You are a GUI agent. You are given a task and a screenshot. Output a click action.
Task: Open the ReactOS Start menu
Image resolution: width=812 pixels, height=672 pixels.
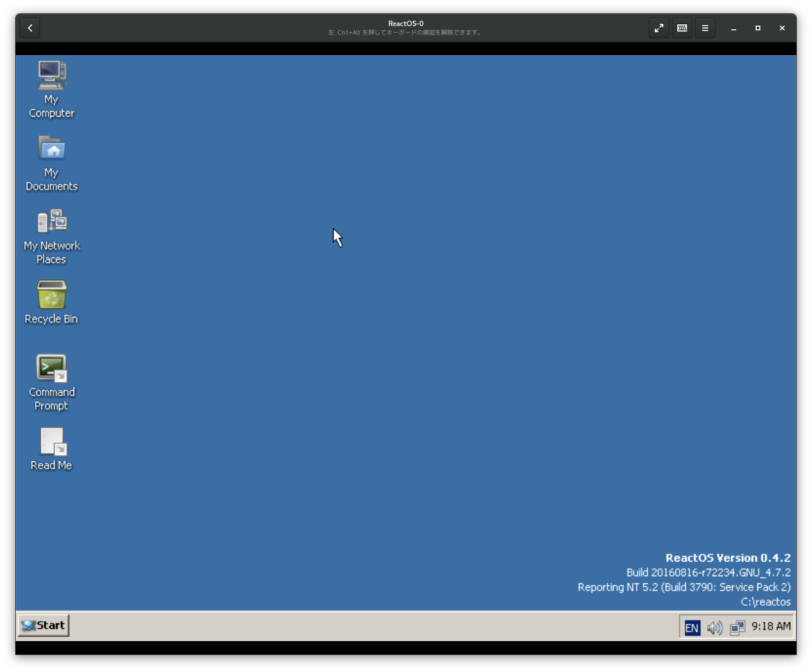(43, 625)
